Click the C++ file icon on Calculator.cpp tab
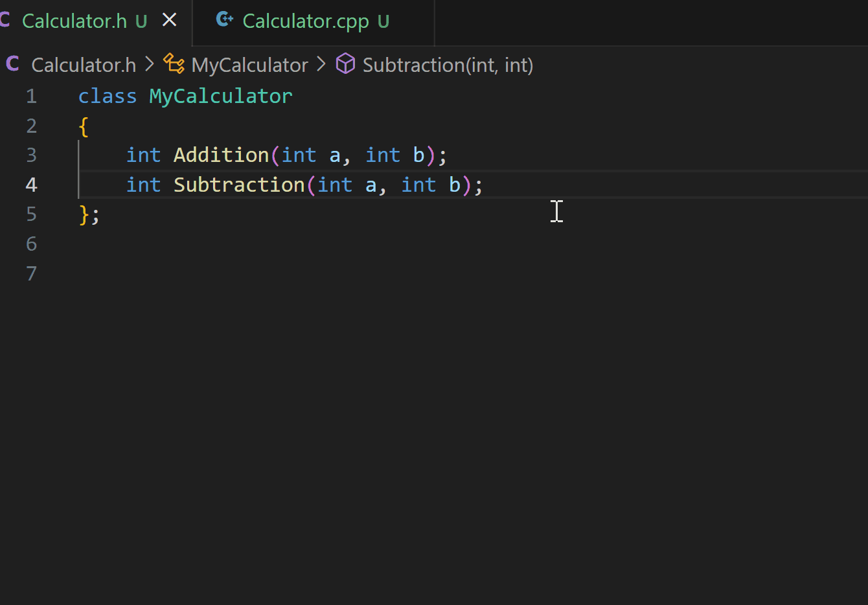 click(224, 20)
